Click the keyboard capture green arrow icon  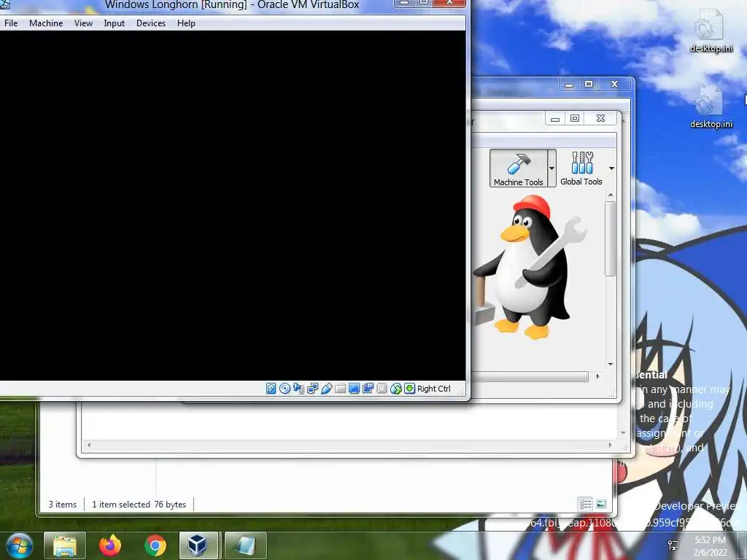pos(410,389)
